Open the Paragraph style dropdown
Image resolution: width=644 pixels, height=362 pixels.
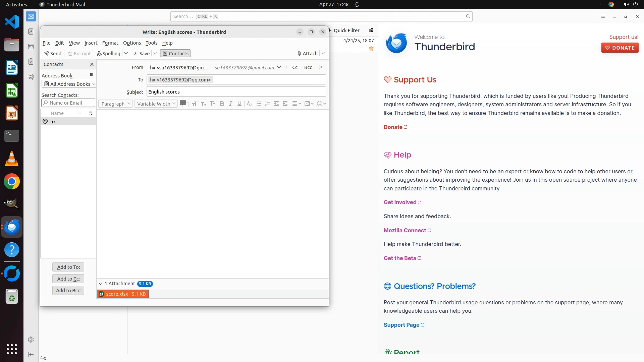click(116, 104)
